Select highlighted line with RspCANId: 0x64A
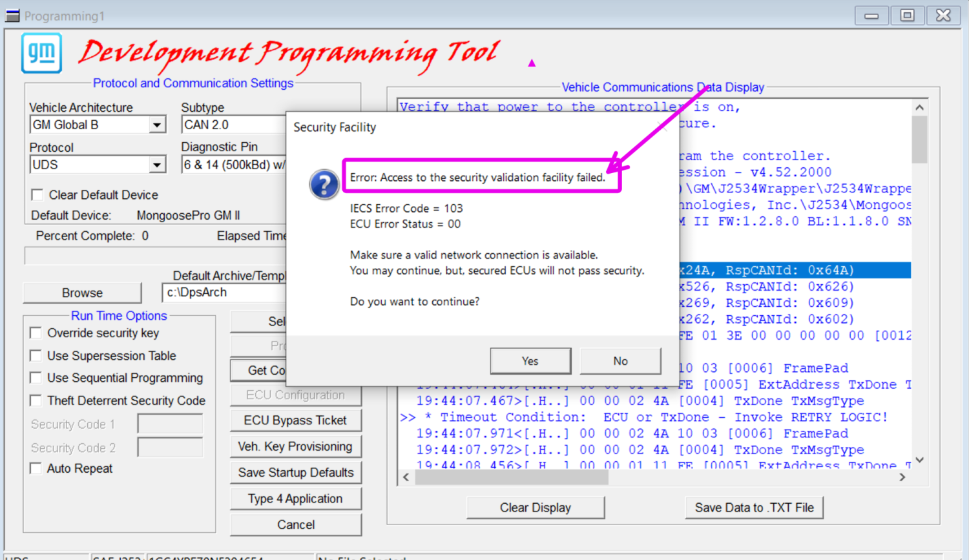 point(795,270)
